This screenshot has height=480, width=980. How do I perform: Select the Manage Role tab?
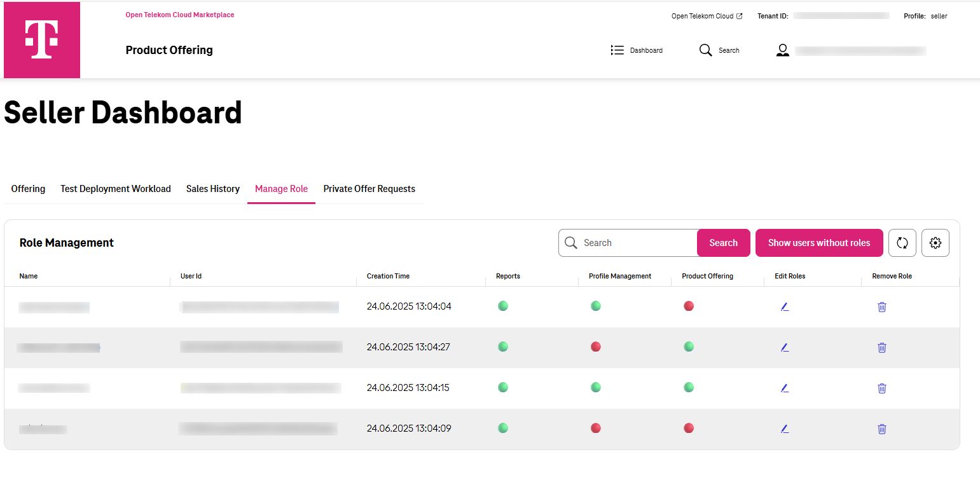[x=281, y=189]
